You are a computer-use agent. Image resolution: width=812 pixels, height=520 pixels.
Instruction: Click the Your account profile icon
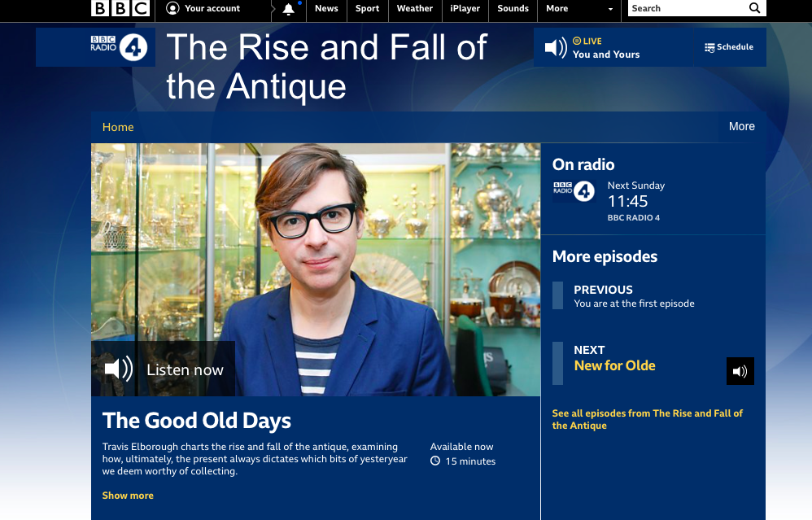click(172, 8)
